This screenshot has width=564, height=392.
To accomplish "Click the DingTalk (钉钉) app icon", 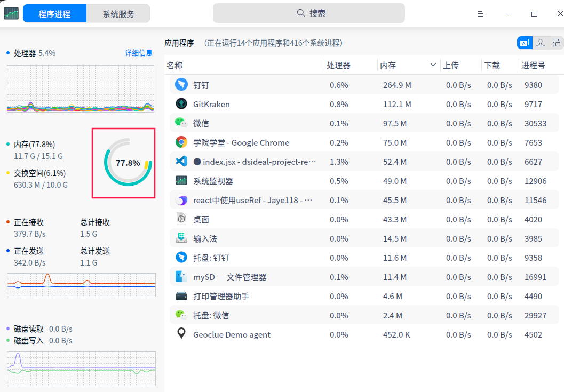I will (x=181, y=85).
